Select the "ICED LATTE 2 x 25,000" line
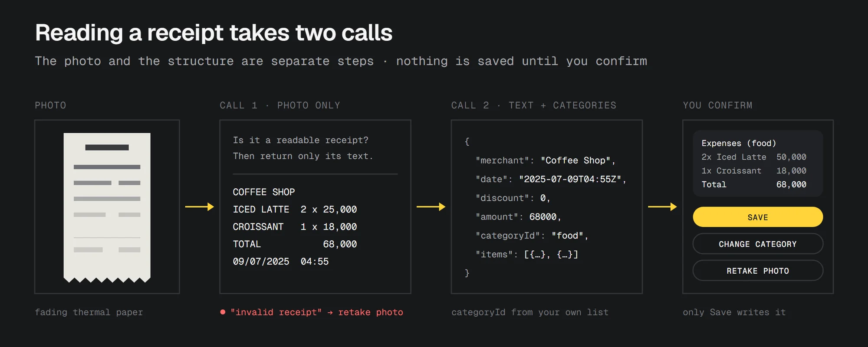 coord(295,210)
